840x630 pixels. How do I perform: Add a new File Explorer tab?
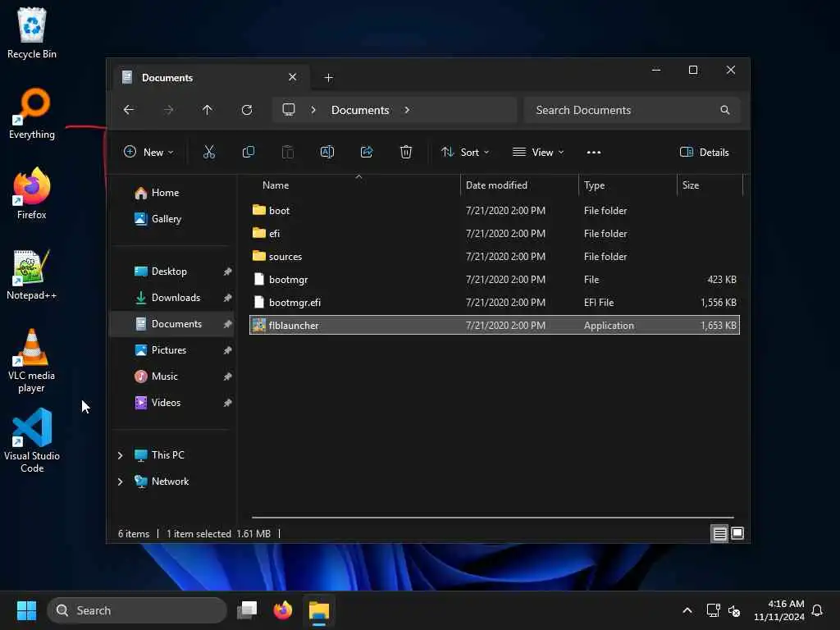328,78
